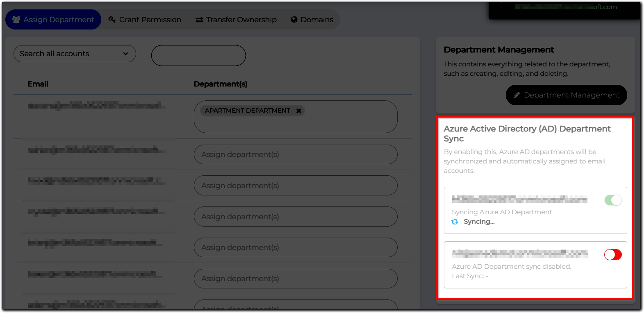
Task: Remove the APARTMENT DEPARTMENT tag
Action: (299, 111)
